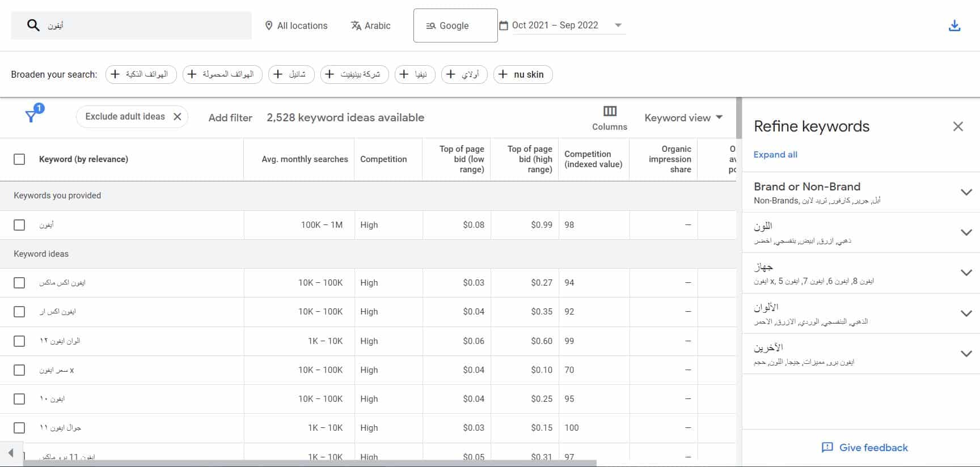Viewport: 980px width, 467px height.
Task: Open the Google search network selector
Action: tap(455, 26)
